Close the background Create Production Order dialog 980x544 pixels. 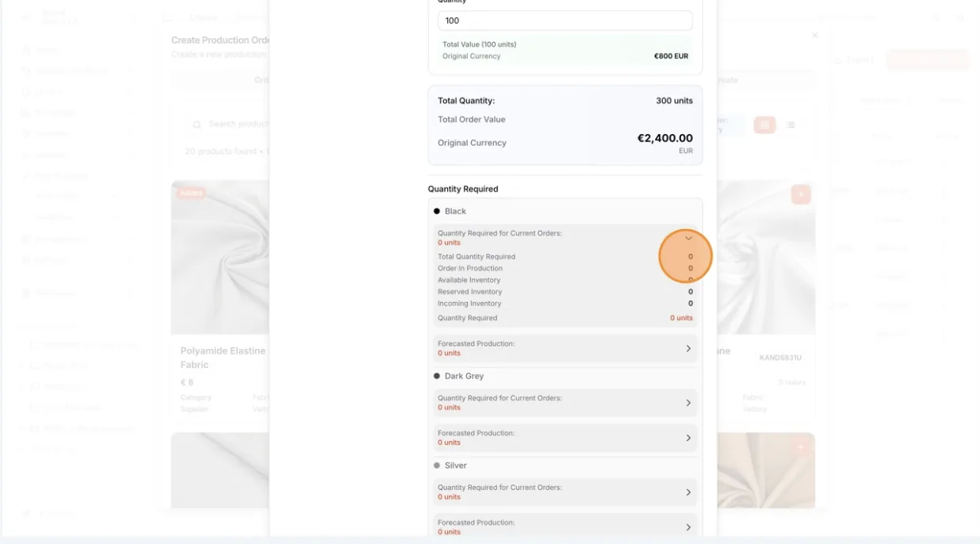tap(814, 36)
